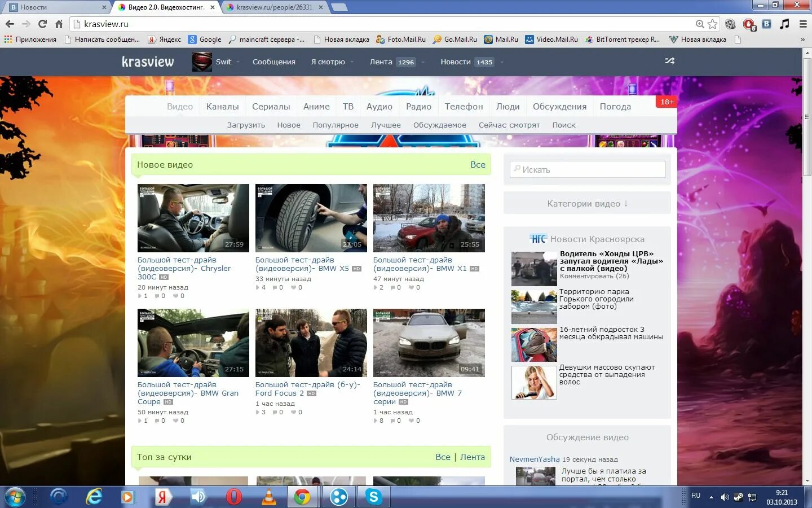This screenshot has height=508, width=812.
Task: Open new browser tab button
Action: click(x=339, y=7)
